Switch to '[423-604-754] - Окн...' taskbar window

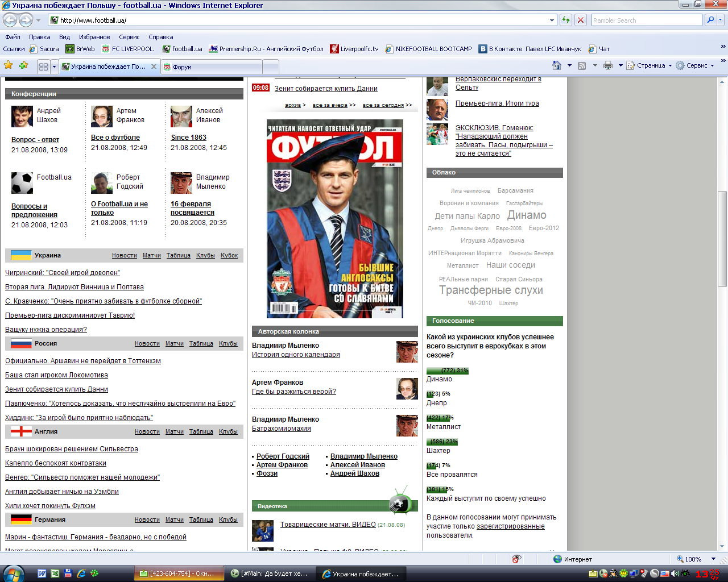(178, 573)
